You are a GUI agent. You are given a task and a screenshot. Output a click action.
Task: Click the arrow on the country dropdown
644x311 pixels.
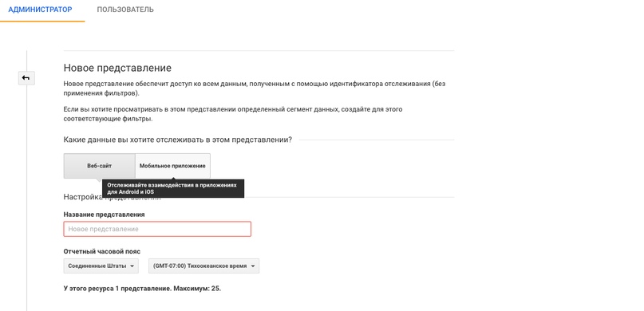pyautogui.click(x=132, y=266)
